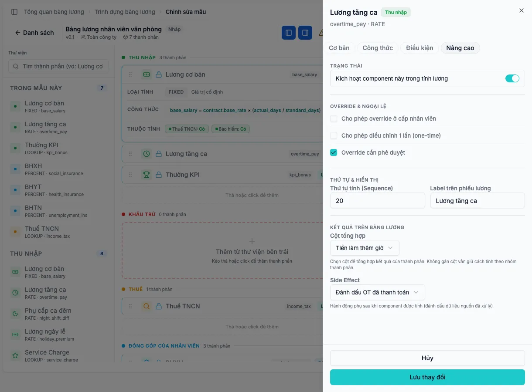Switch to the Công thức tab
The image size is (532, 392).
coord(378,48)
